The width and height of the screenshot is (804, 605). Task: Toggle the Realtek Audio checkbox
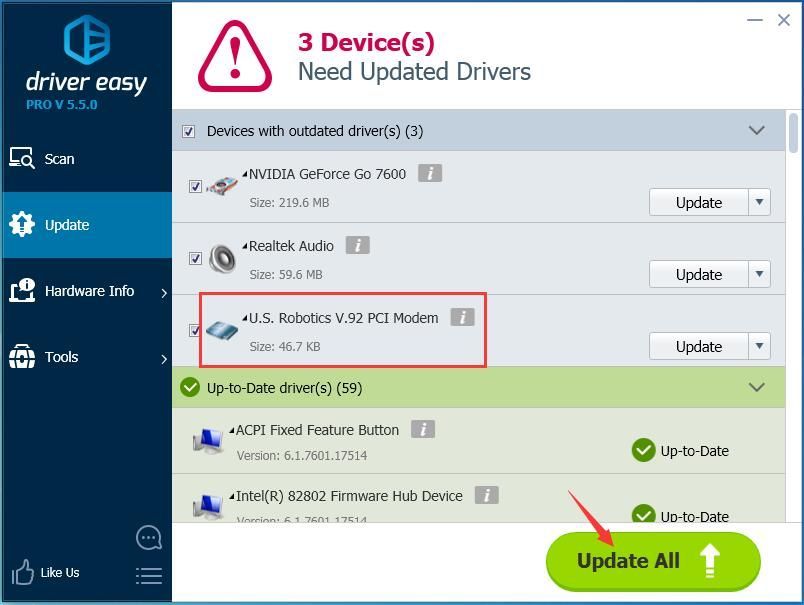pos(195,258)
